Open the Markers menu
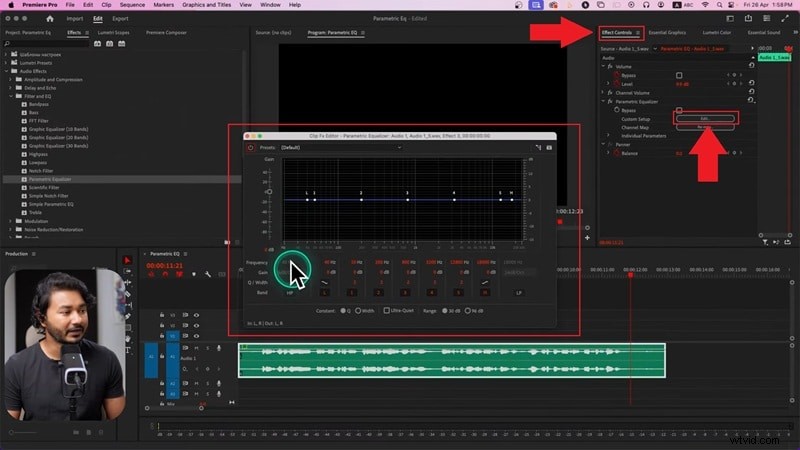The width and height of the screenshot is (800, 450). pos(163,5)
